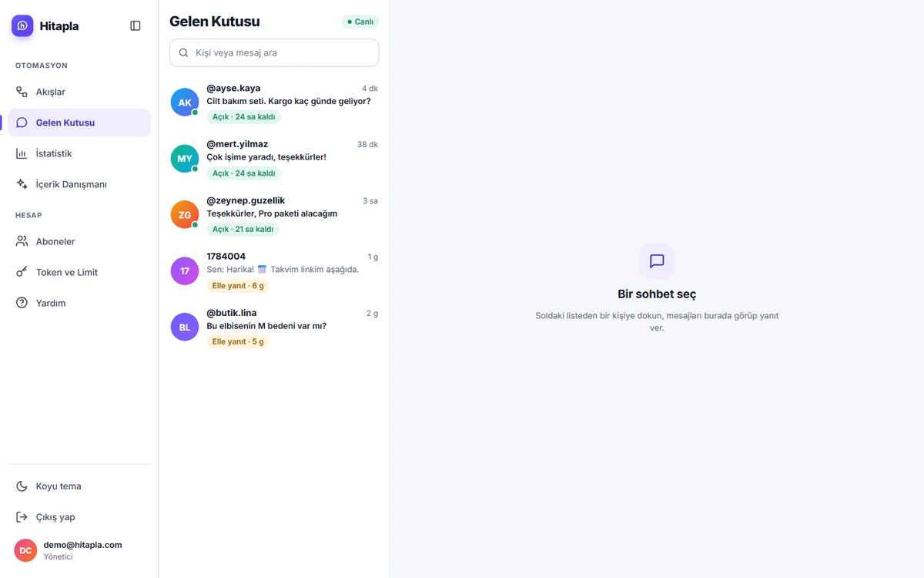Click the Akışlar flow icon
The image size is (924, 578).
coord(22,92)
